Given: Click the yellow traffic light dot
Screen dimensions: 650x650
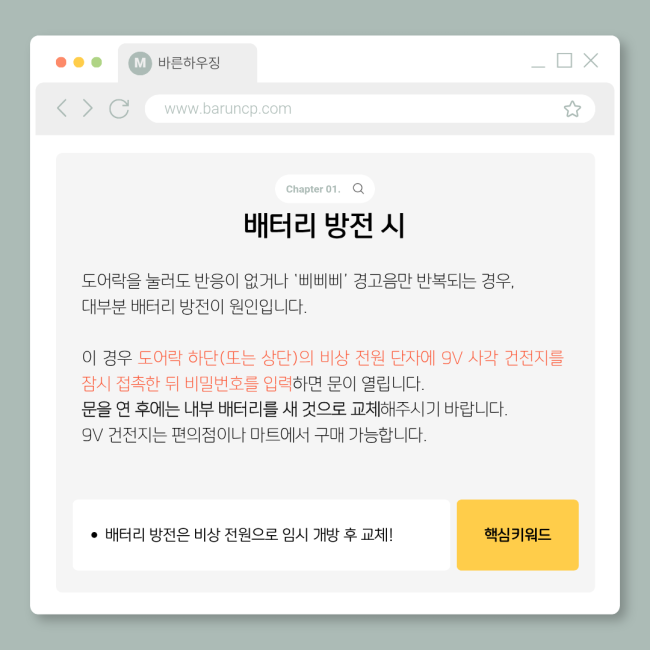Looking at the screenshot, I should [79, 62].
